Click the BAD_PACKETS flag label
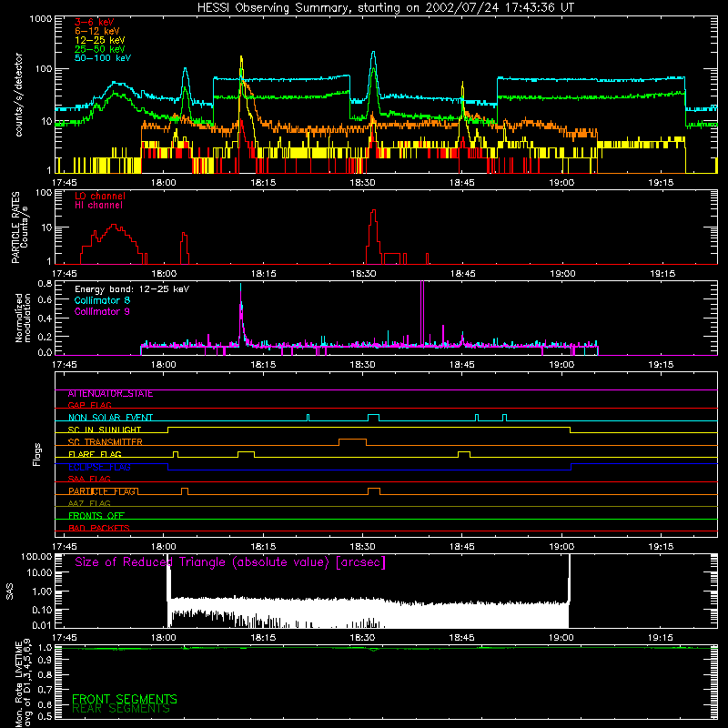Screen dimensions: 728x728 [99, 528]
